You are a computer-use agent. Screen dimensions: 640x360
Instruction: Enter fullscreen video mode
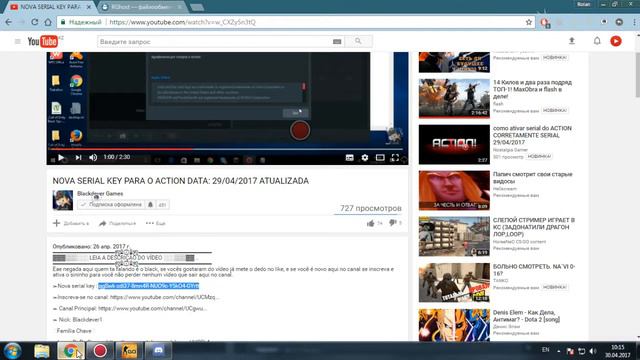395,158
